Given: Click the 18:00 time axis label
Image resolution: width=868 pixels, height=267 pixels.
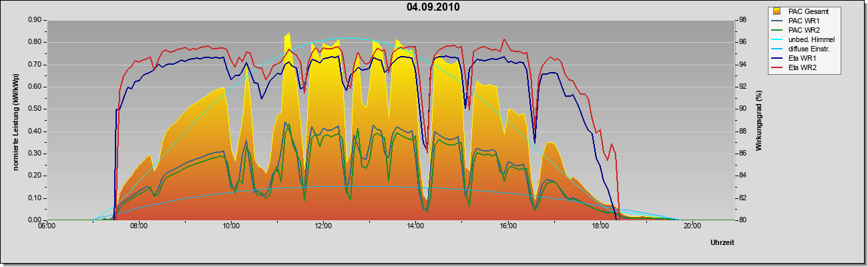Looking at the screenshot, I should click(x=600, y=226).
